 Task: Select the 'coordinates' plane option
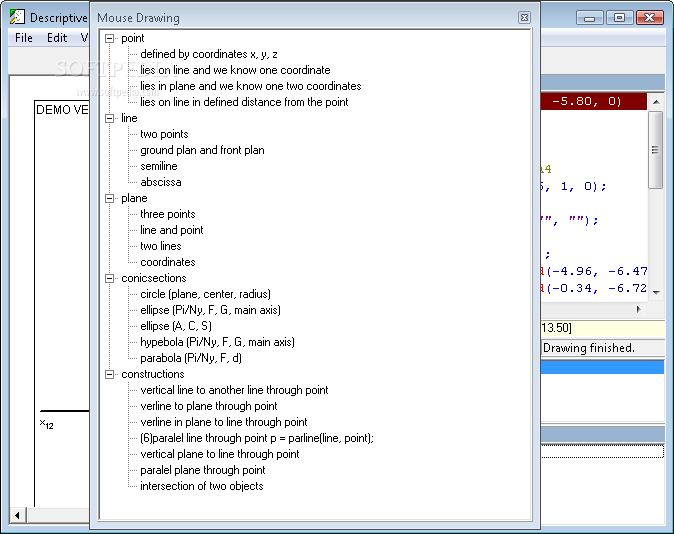pyautogui.click(x=168, y=262)
